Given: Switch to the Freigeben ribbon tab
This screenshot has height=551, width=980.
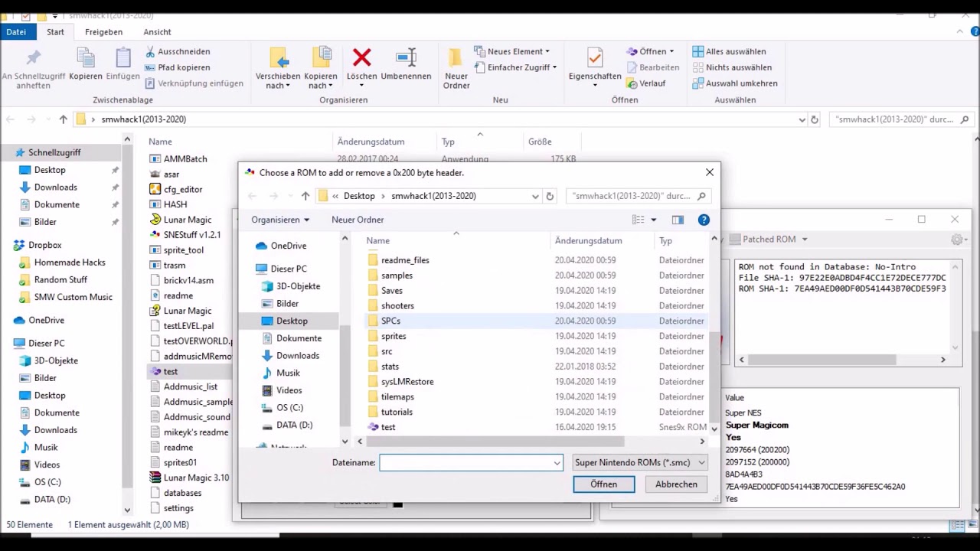Looking at the screenshot, I should coord(103,32).
